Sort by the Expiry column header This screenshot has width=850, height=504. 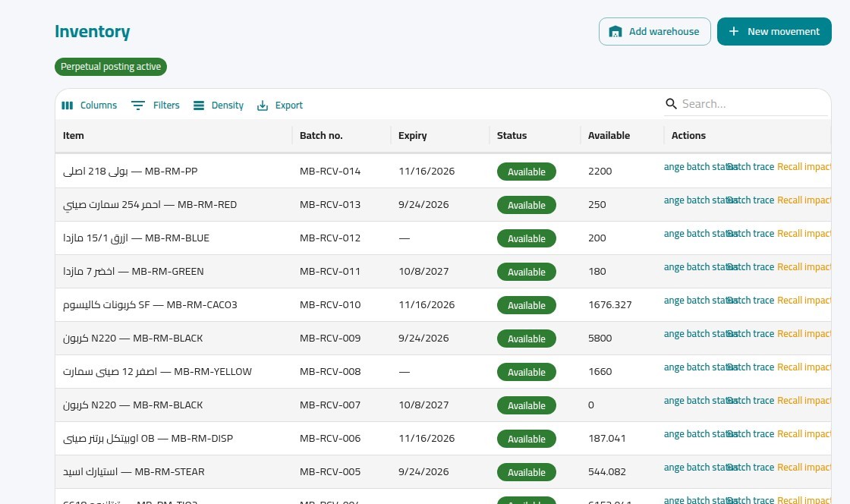(x=413, y=135)
